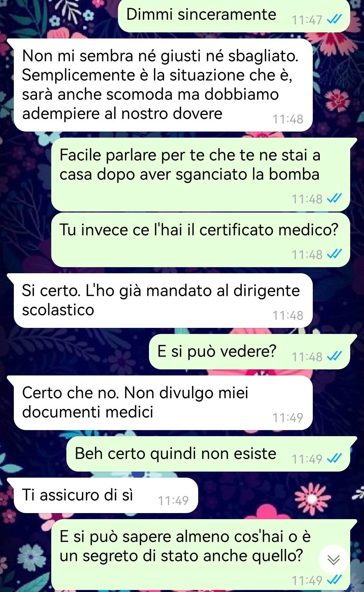This screenshot has height=592, width=364.
Task: Tap 11:49 timestamp on 'documenti medici' message
Action: [288, 418]
